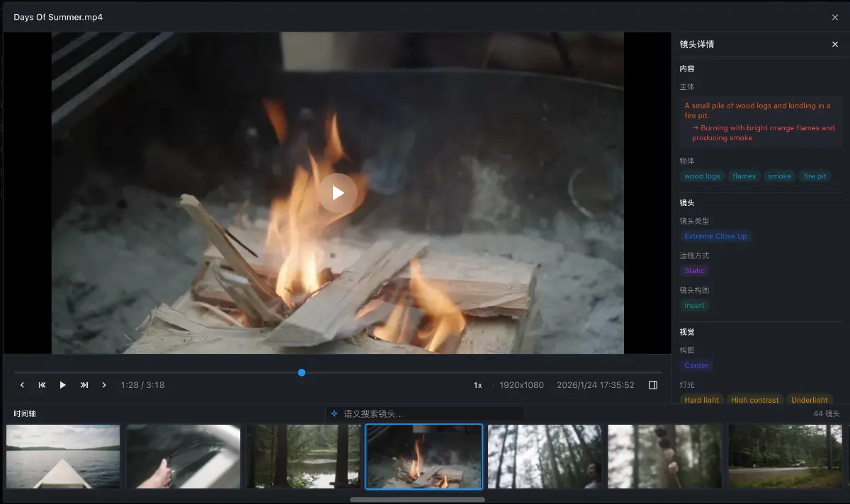Toggle the side panel layout icon

pyautogui.click(x=653, y=385)
